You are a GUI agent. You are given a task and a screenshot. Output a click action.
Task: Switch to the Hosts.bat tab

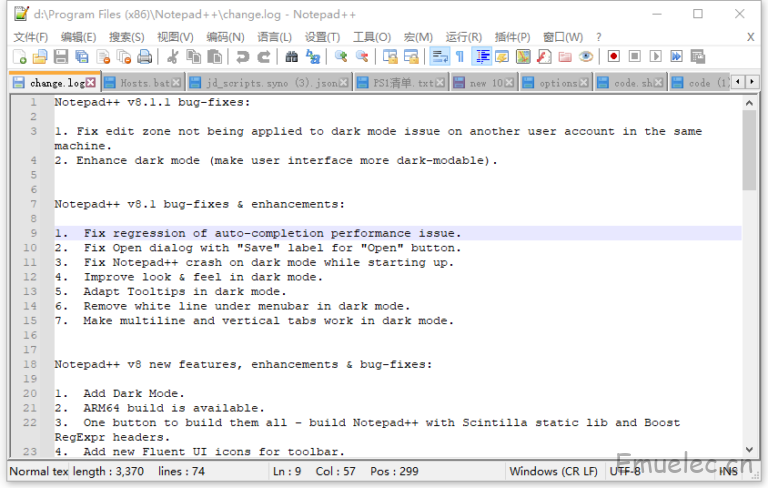point(143,83)
